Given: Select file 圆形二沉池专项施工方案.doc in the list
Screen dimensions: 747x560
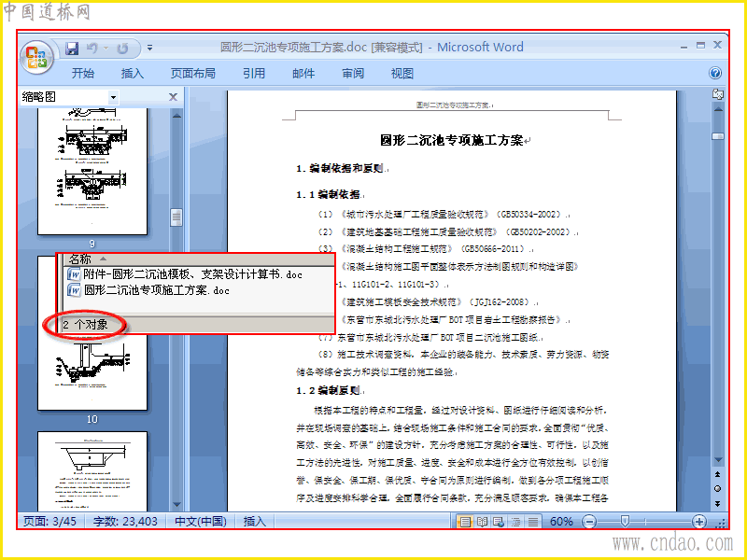Looking at the screenshot, I should (x=148, y=290).
